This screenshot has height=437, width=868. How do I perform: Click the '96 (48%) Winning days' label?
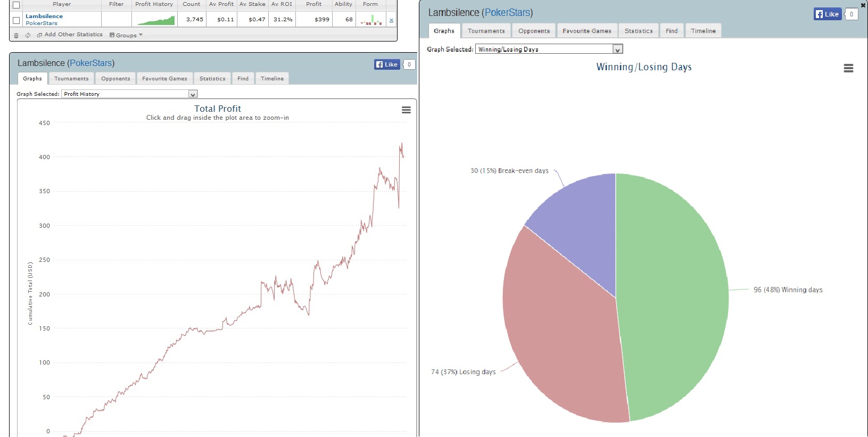pos(788,290)
